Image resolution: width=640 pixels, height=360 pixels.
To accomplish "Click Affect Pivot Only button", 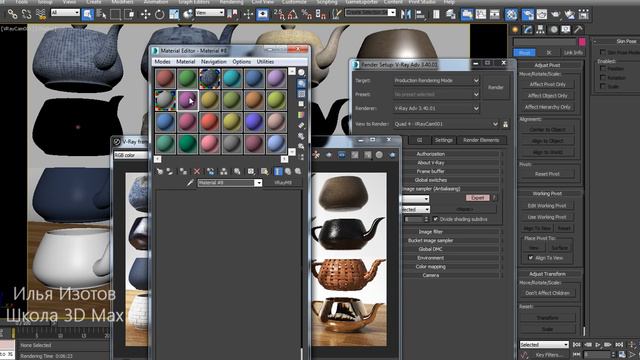I will point(547,84).
